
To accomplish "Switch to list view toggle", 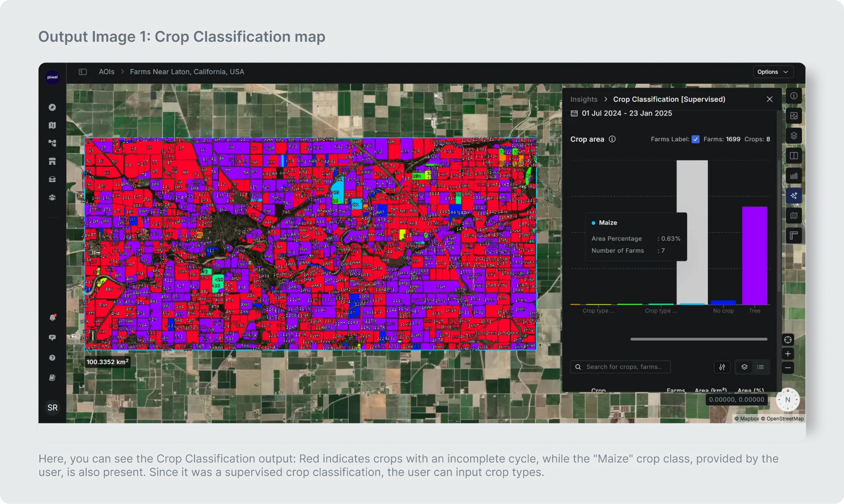I will click(760, 367).
